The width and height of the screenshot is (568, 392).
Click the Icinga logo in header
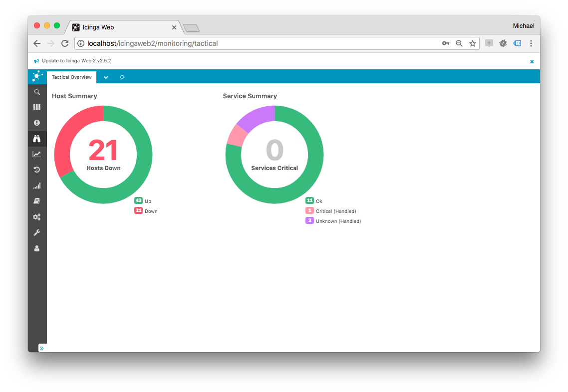coord(37,76)
